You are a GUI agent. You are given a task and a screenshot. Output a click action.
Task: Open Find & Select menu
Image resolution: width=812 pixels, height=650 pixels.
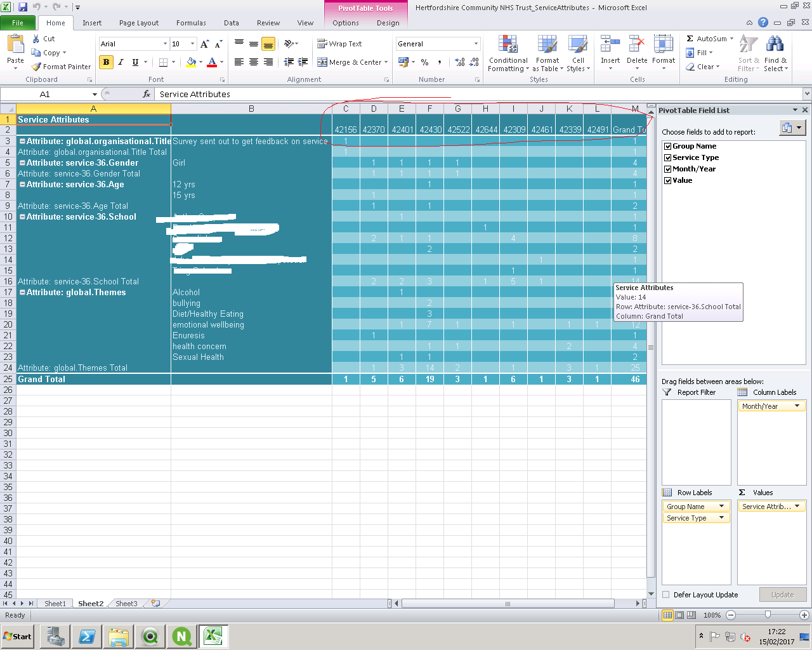pos(775,54)
